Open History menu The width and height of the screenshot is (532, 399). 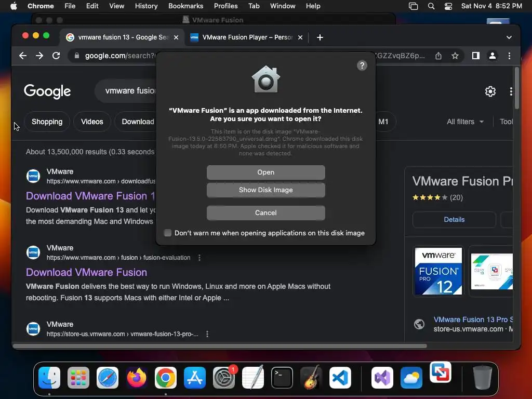[146, 6]
